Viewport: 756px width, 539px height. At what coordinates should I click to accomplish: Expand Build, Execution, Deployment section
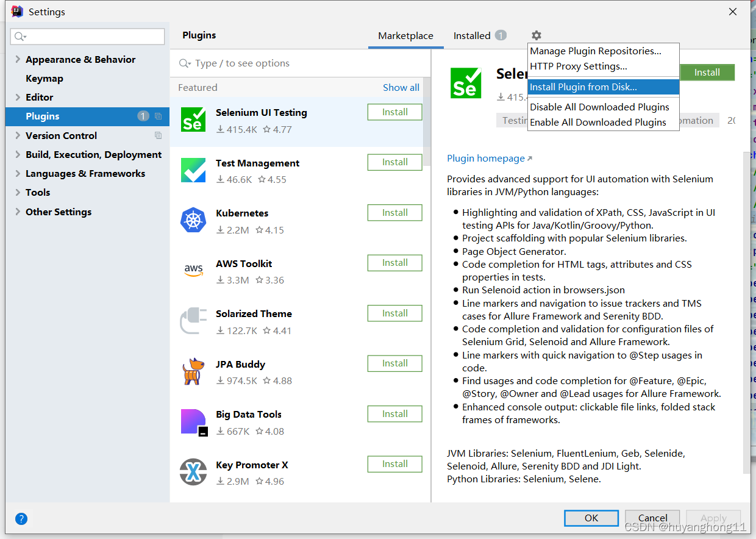[18, 154]
